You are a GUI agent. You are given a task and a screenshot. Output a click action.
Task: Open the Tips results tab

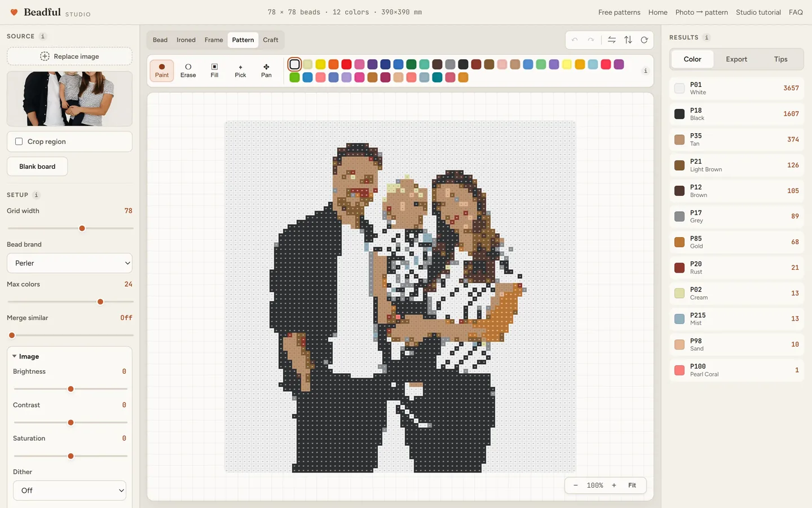tap(780, 59)
